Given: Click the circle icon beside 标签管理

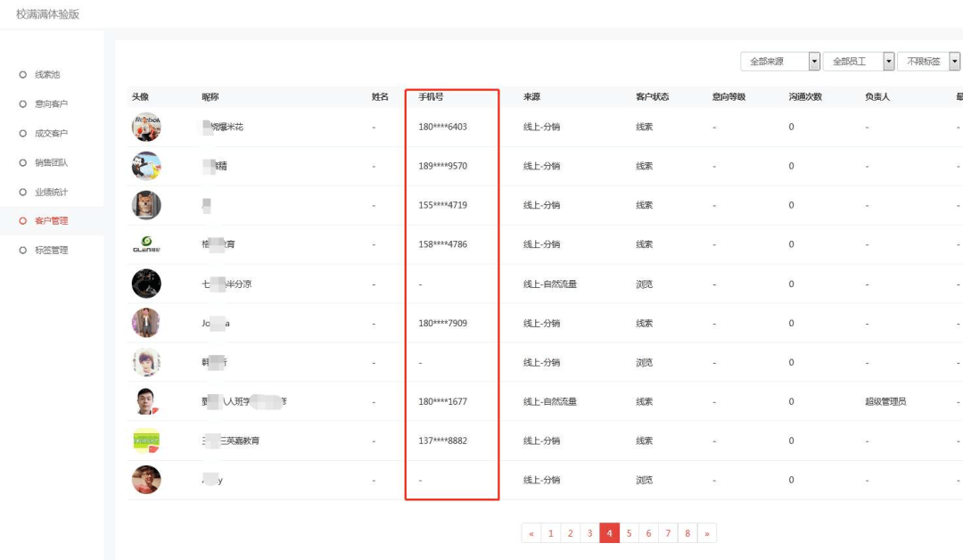Looking at the screenshot, I should [22, 251].
